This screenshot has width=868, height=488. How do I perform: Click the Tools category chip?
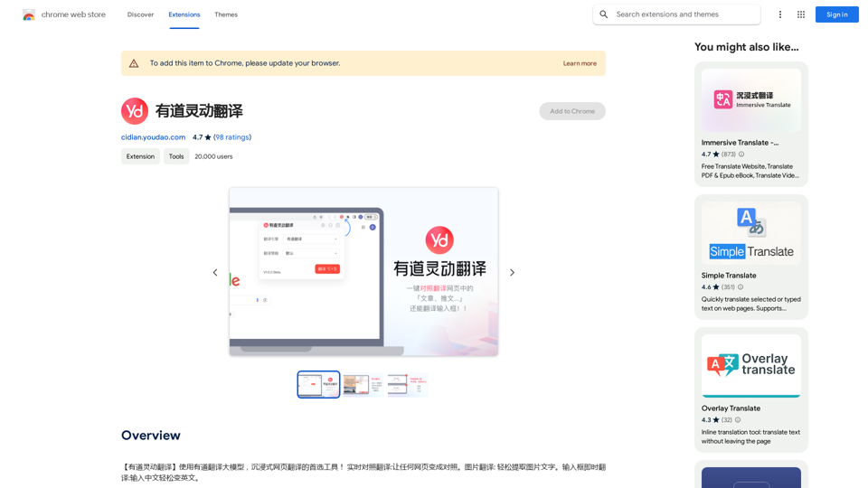(x=176, y=156)
